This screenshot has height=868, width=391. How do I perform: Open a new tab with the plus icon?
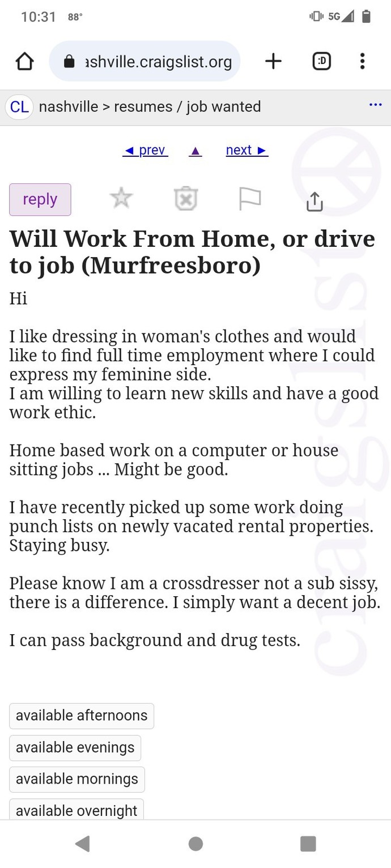point(273,61)
